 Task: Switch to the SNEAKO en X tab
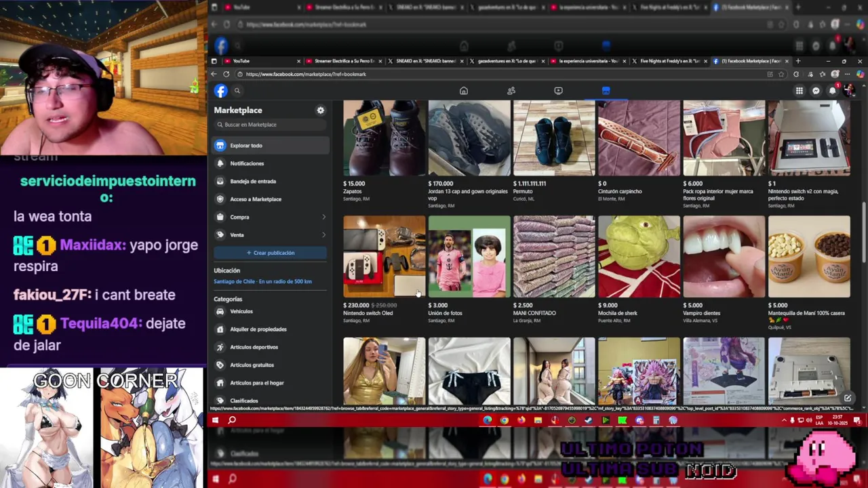[426, 61]
